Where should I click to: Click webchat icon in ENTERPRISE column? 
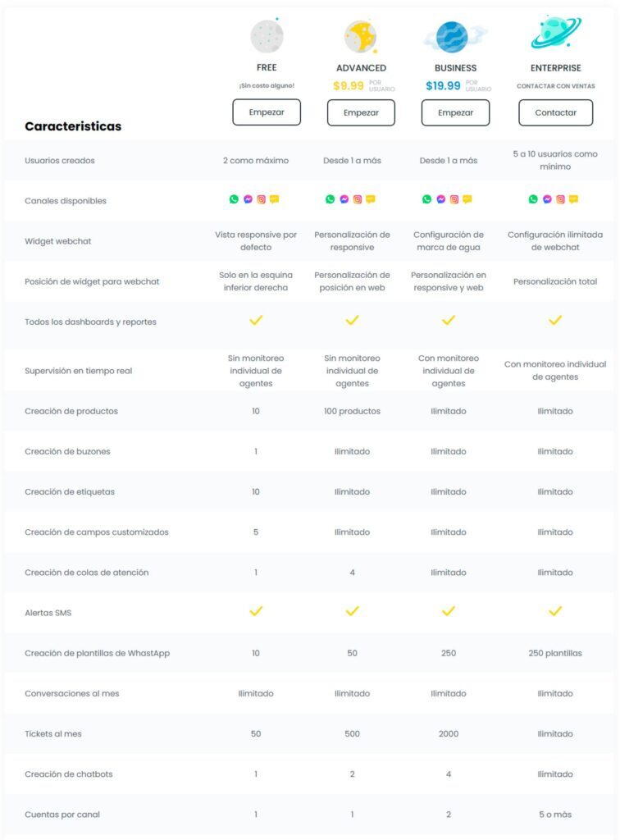click(x=573, y=199)
